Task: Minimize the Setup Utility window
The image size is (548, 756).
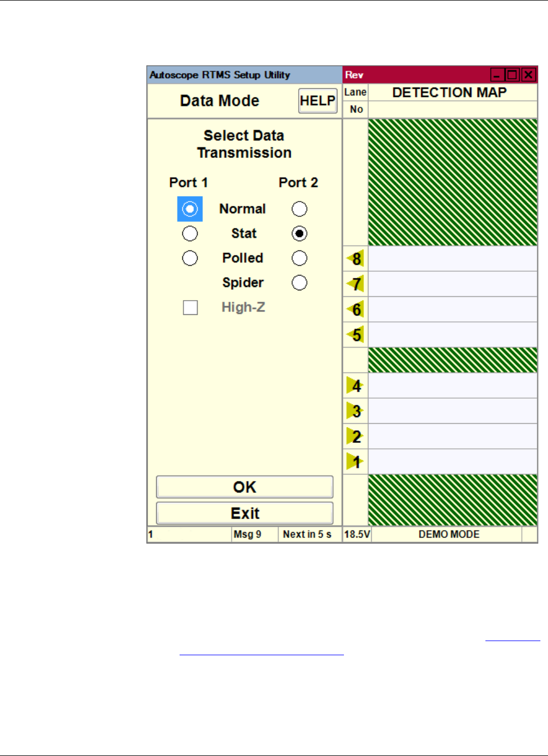Action: pyautogui.click(x=497, y=75)
